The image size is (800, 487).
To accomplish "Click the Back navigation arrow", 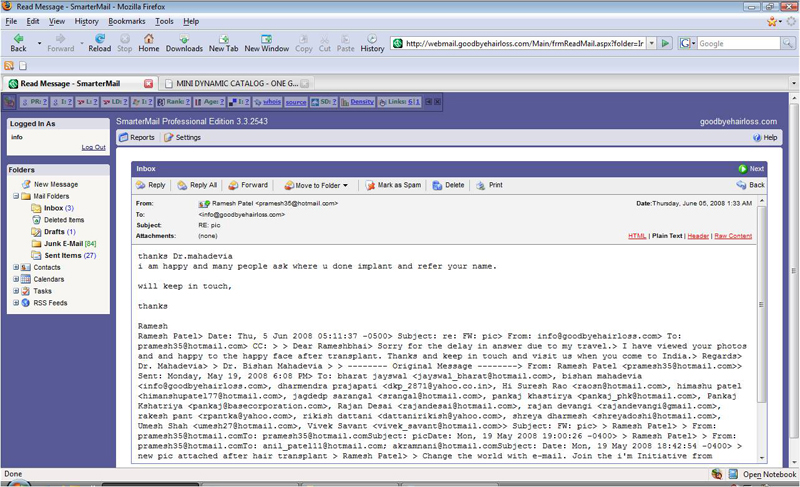I will (18, 43).
